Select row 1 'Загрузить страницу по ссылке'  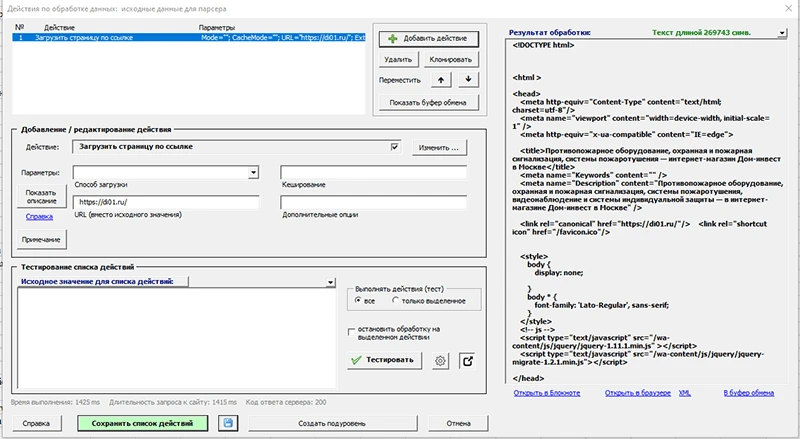click(189, 37)
